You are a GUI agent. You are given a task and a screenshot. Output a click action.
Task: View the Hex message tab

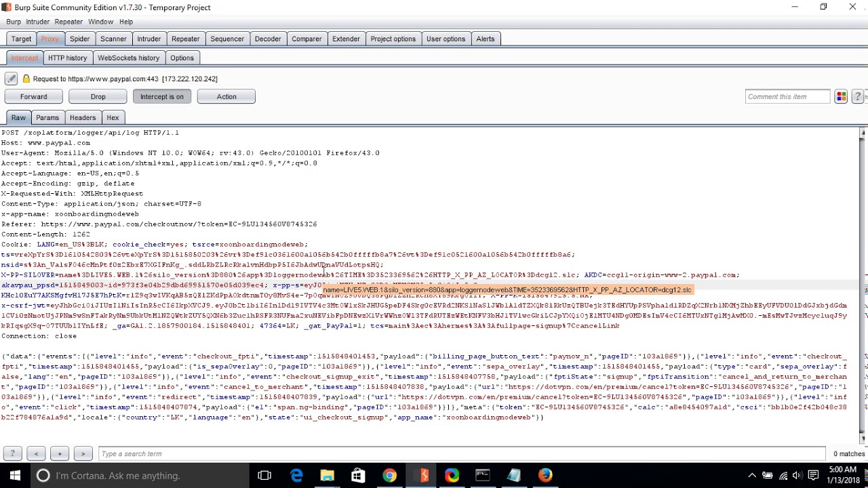coord(113,117)
